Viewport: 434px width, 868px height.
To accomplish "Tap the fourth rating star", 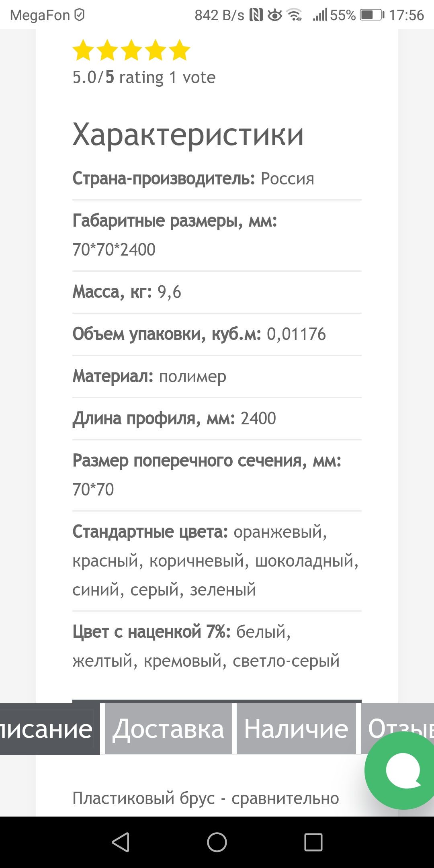I will click(x=156, y=50).
